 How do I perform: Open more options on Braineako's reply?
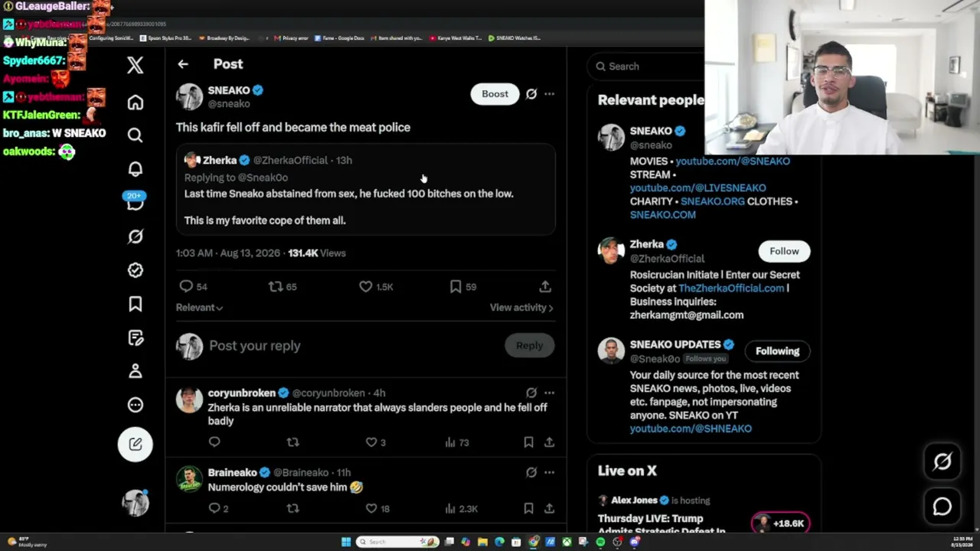coord(549,472)
